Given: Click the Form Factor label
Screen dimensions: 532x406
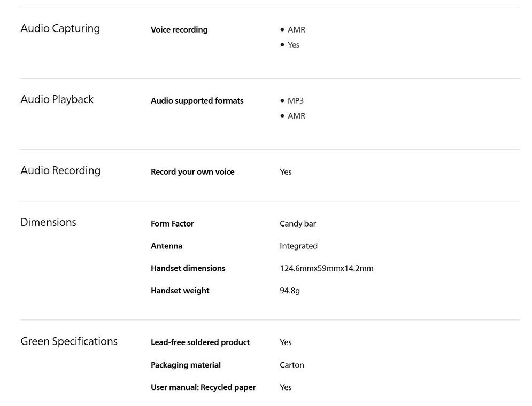Looking at the screenshot, I should [172, 224].
